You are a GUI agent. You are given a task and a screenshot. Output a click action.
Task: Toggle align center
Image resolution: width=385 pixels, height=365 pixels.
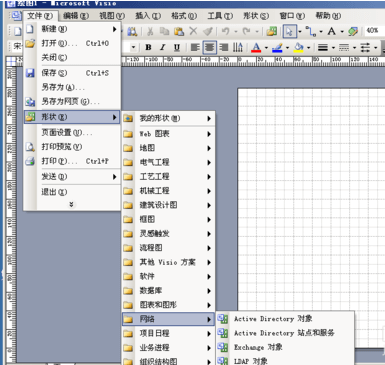click(x=209, y=47)
